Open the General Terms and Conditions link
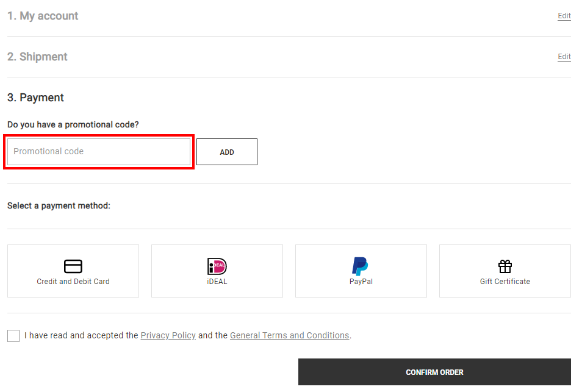This screenshot has width=582, height=392. [x=290, y=335]
